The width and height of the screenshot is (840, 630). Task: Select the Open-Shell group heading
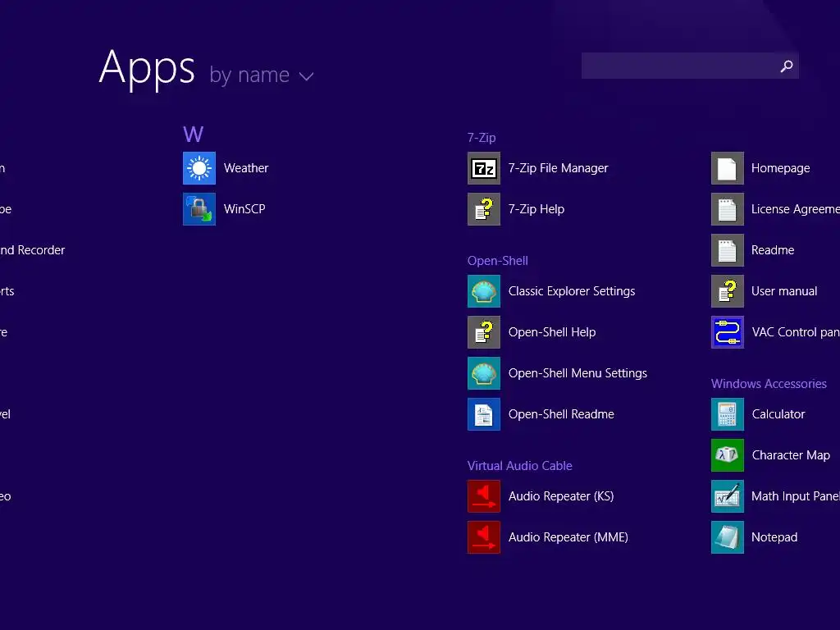498,261
